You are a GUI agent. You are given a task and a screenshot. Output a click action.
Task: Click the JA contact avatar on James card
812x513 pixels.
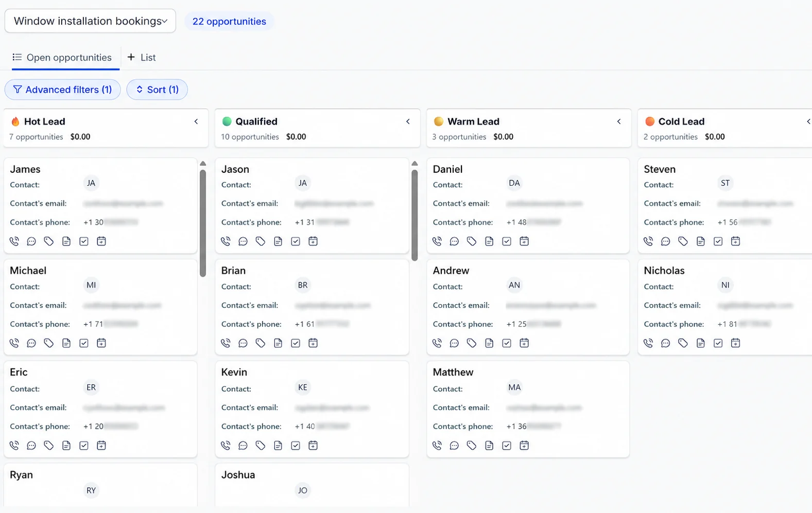(x=91, y=183)
